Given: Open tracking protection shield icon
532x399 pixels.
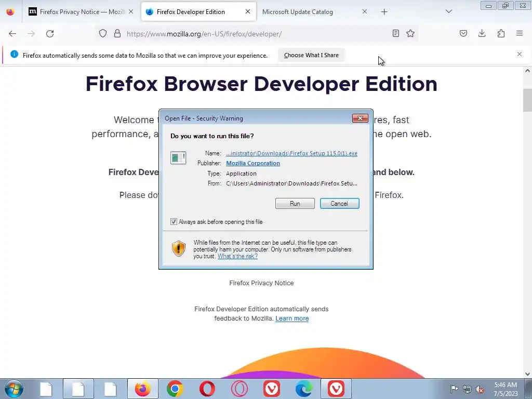Looking at the screenshot, I should pyautogui.click(x=103, y=34).
